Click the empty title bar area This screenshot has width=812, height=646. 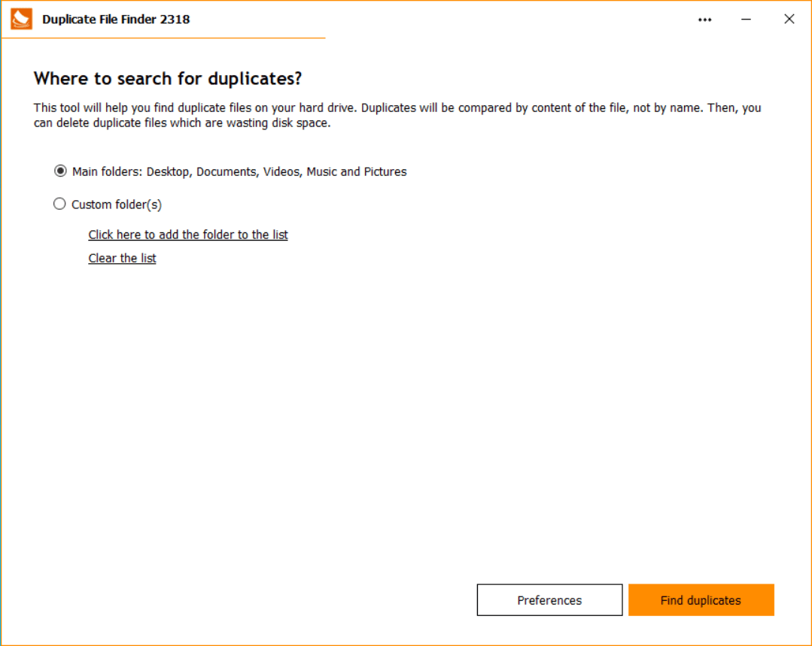pyautogui.click(x=452, y=20)
